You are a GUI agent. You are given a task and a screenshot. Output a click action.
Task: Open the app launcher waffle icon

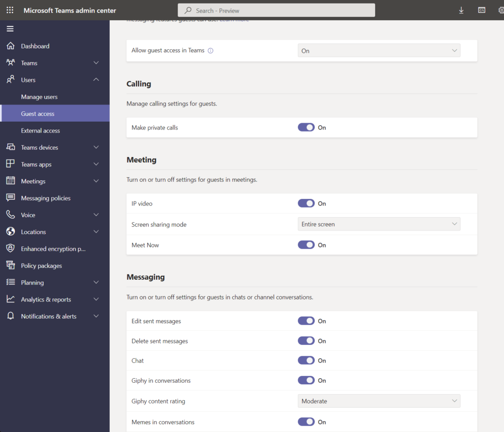pyautogui.click(x=10, y=10)
